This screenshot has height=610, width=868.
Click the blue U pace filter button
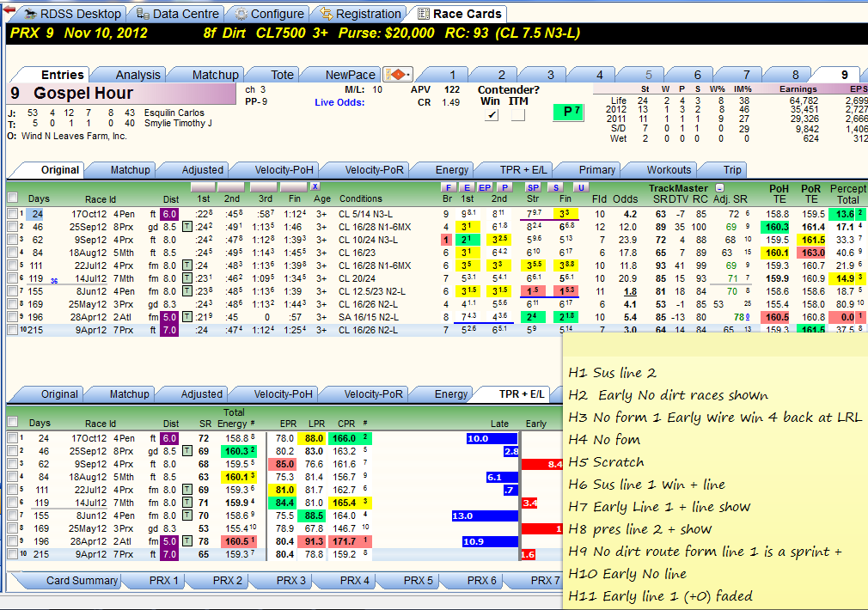pos(581,187)
